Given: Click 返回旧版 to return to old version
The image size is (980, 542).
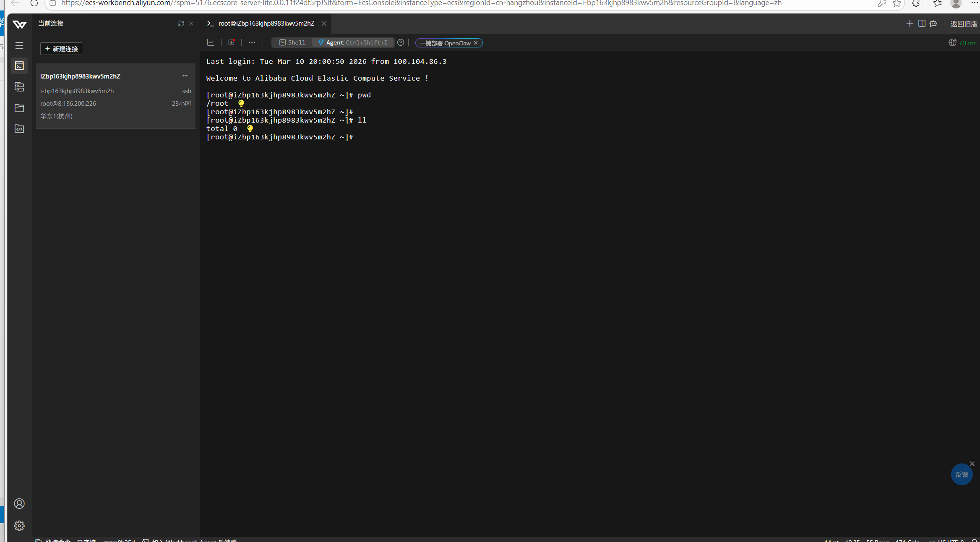Looking at the screenshot, I should pyautogui.click(x=964, y=24).
